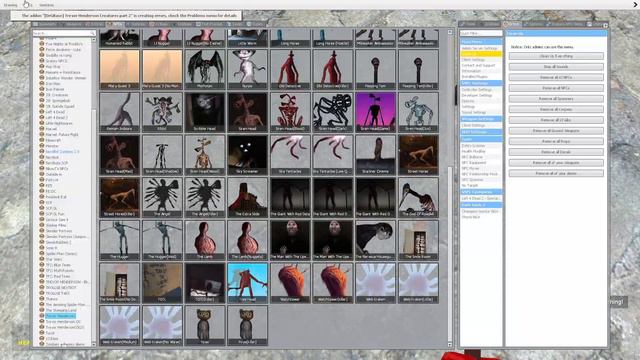Click Remove all of your Weapons

tap(556, 162)
